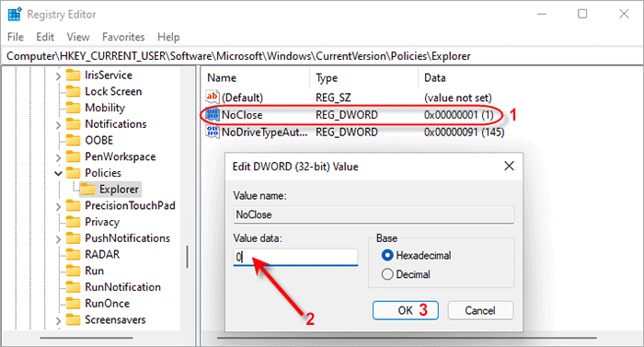
Task: Click the IrisService folder icon
Action: click(x=73, y=75)
